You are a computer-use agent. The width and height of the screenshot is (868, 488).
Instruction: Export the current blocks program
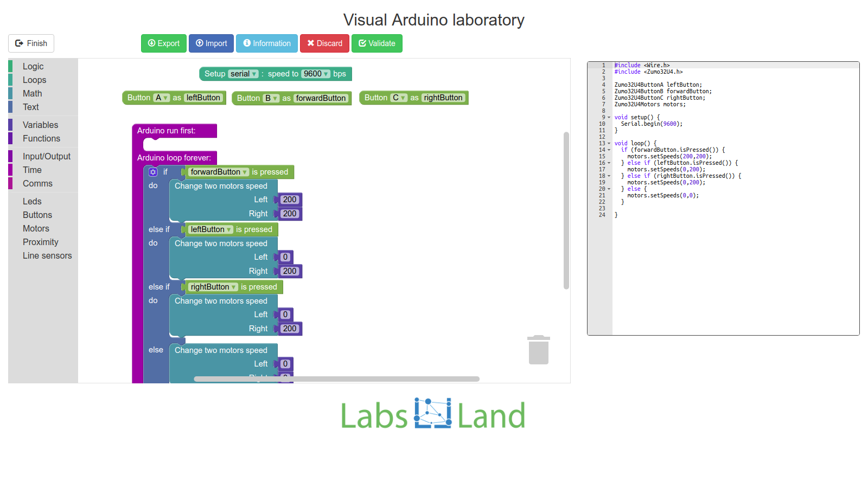click(164, 43)
